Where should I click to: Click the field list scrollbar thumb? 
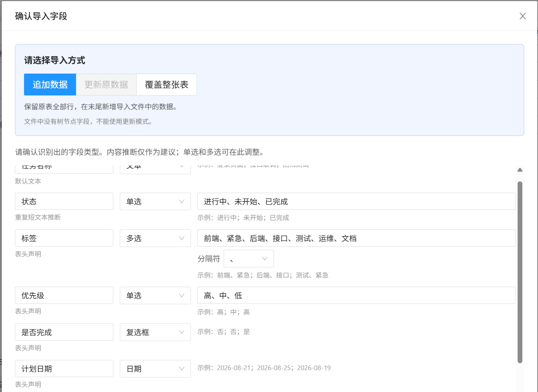(x=520, y=272)
